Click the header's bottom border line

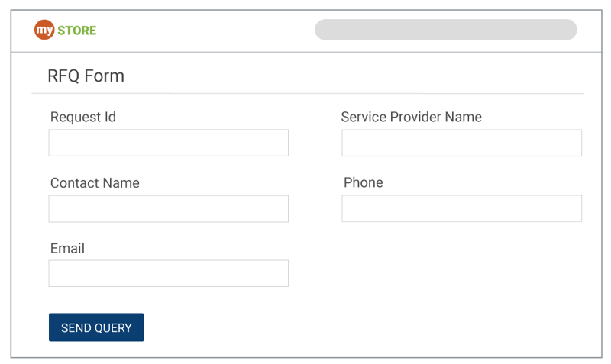tap(305, 52)
